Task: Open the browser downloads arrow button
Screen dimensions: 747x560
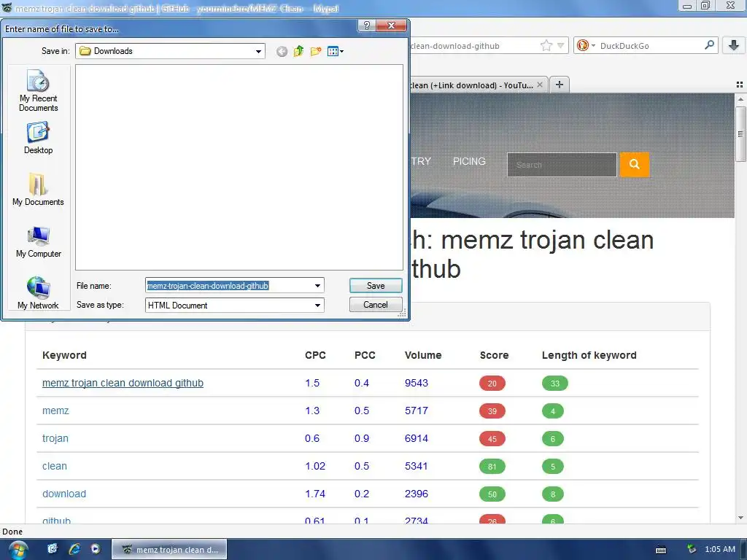Action: click(734, 45)
